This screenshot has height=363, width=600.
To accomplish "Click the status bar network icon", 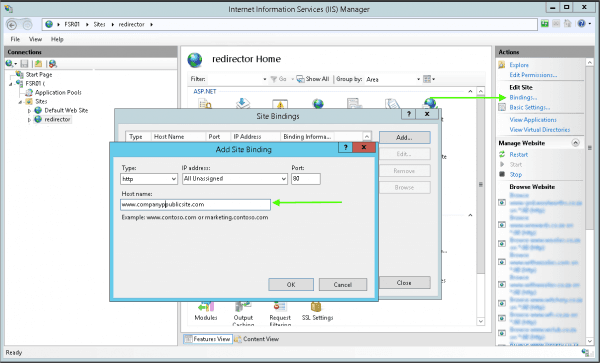I will 585,352.
